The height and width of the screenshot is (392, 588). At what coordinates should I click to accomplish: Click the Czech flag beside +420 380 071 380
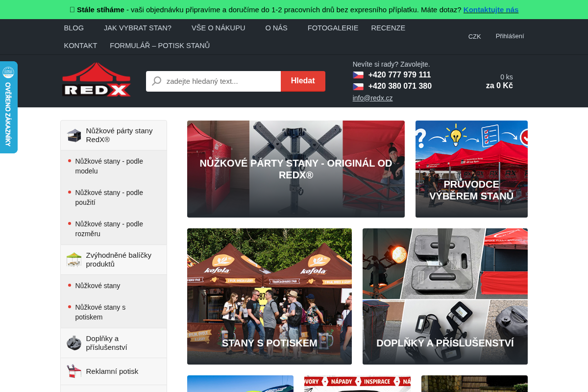click(358, 86)
